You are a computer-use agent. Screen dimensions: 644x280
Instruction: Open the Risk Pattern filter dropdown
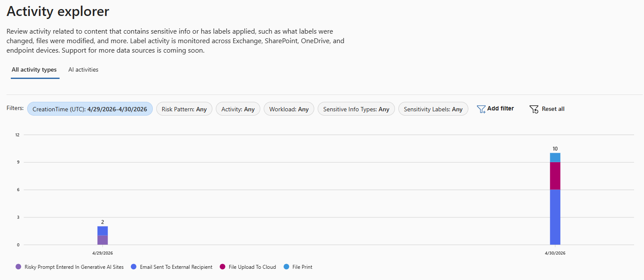[x=184, y=109]
